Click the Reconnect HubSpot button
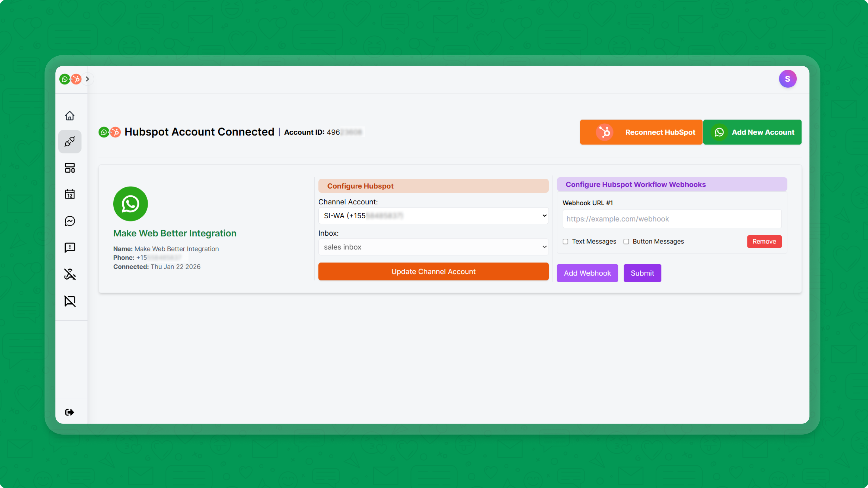Image resolution: width=868 pixels, height=488 pixels. [x=641, y=132]
